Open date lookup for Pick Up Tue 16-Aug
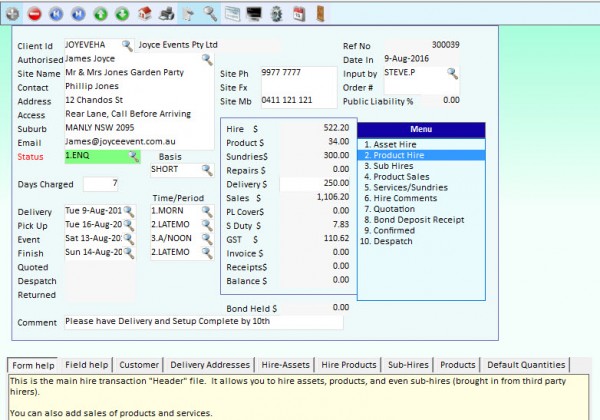The height and width of the screenshot is (420, 600). (129, 225)
